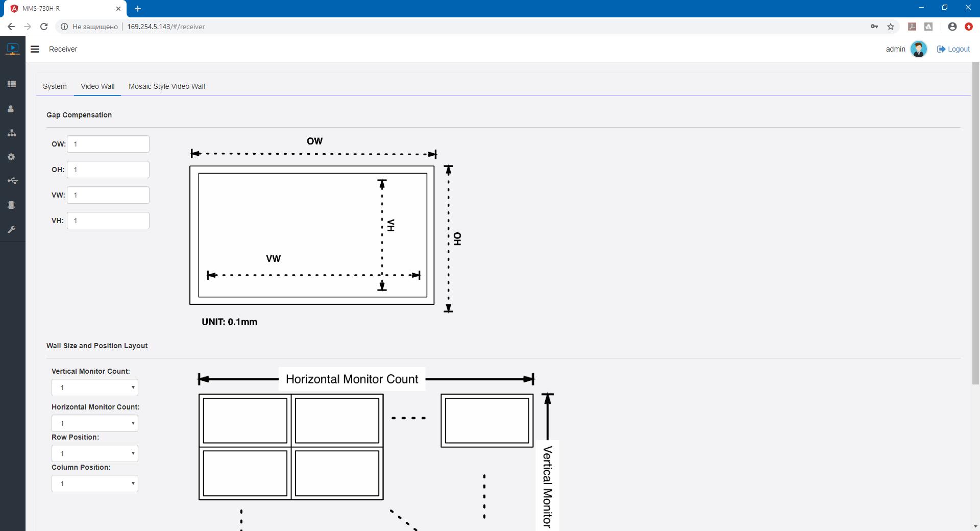Open the Horizontal Monitor Count dropdown
Image resolution: width=980 pixels, height=531 pixels.
click(x=95, y=423)
